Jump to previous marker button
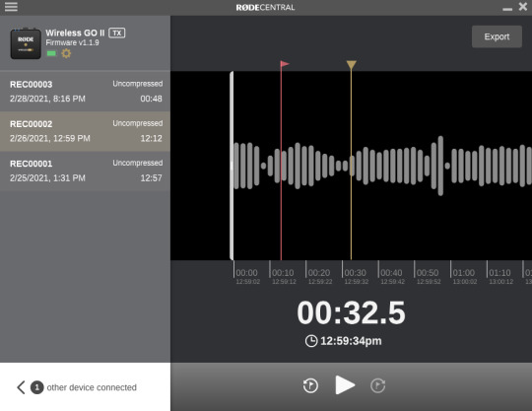 310,385
